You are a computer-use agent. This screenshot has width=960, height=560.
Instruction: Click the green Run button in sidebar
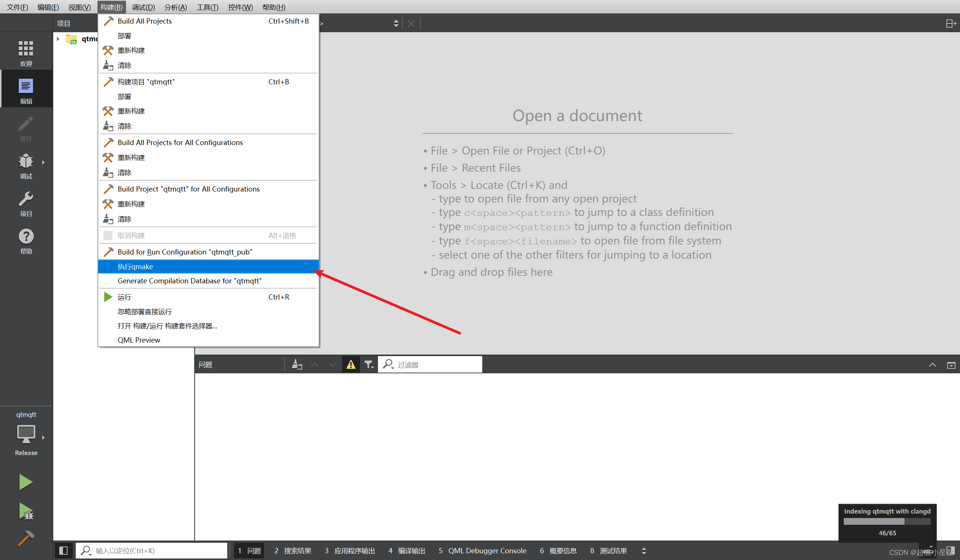coord(26,482)
